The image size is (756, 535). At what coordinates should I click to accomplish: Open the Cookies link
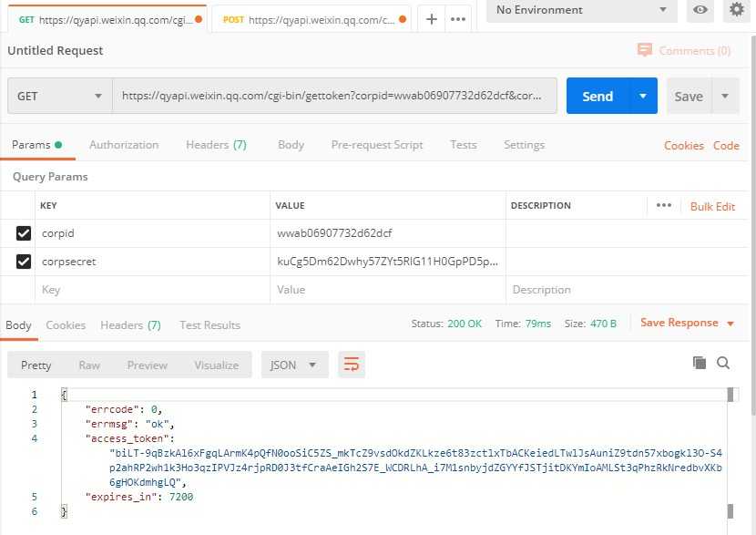(684, 145)
